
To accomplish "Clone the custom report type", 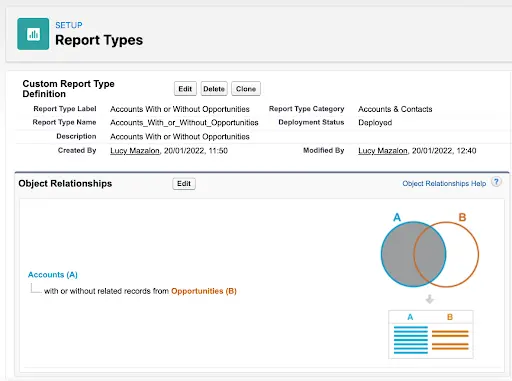I will [246, 89].
